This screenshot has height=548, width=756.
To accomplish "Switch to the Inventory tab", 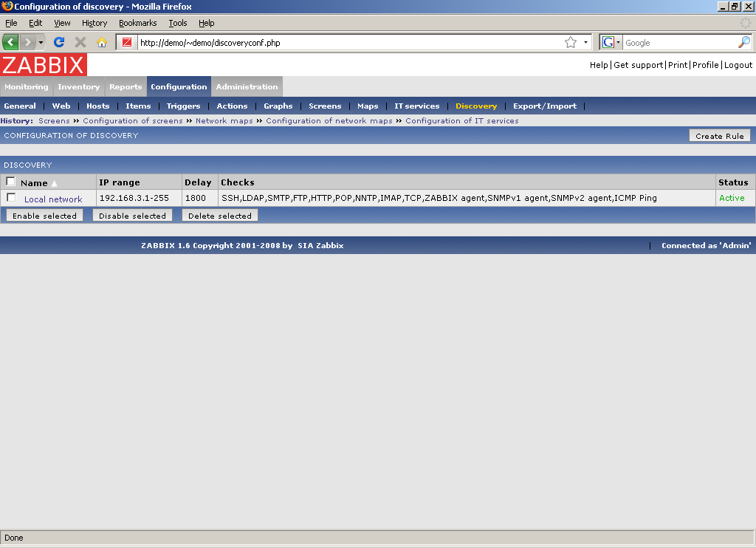I will (78, 87).
